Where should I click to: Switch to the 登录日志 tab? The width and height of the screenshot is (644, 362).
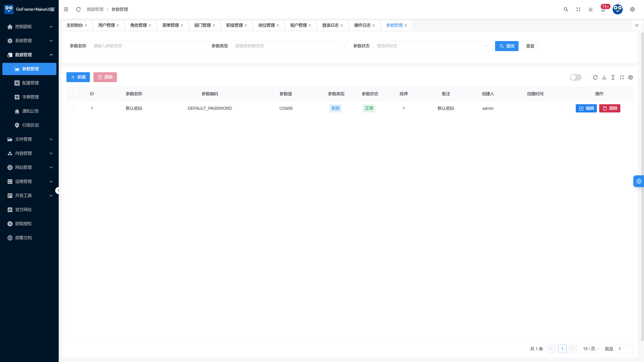(x=330, y=25)
